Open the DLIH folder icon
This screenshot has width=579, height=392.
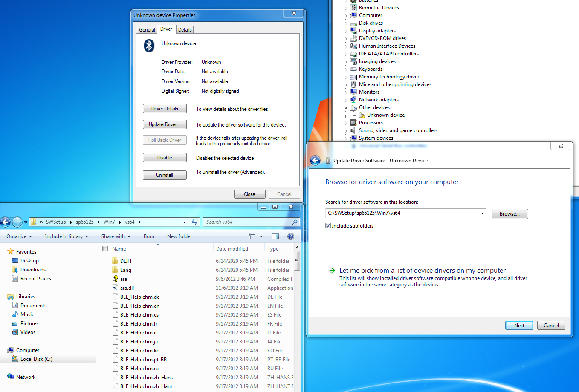(x=115, y=261)
